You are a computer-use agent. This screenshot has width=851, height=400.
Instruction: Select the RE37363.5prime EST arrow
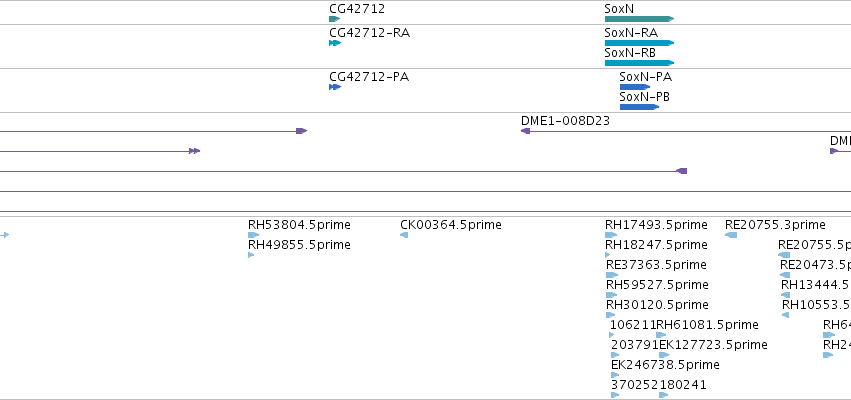click(612, 275)
